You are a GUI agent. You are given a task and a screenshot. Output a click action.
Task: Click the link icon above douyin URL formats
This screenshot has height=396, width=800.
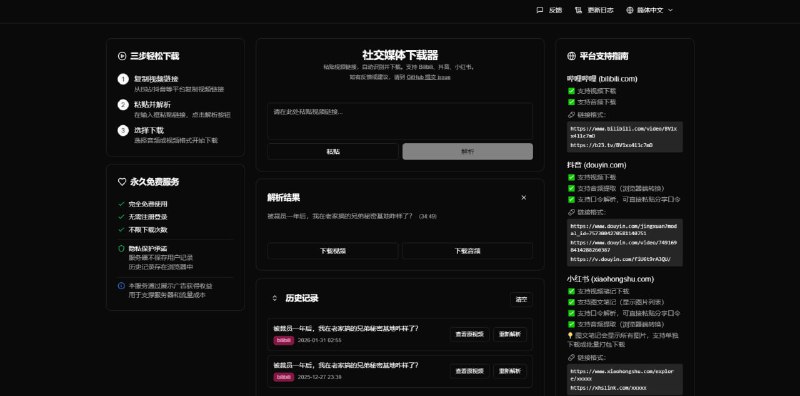click(571, 212)
